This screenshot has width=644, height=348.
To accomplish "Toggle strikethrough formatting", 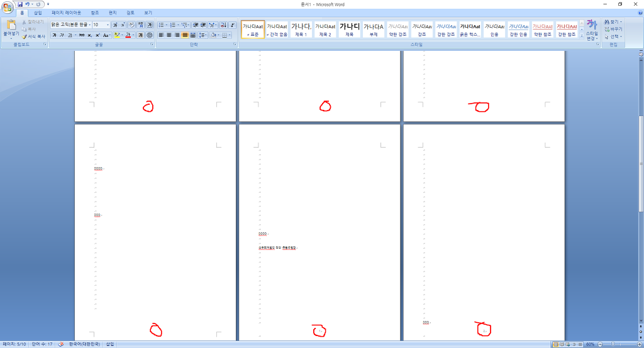I will click(82, 35).
